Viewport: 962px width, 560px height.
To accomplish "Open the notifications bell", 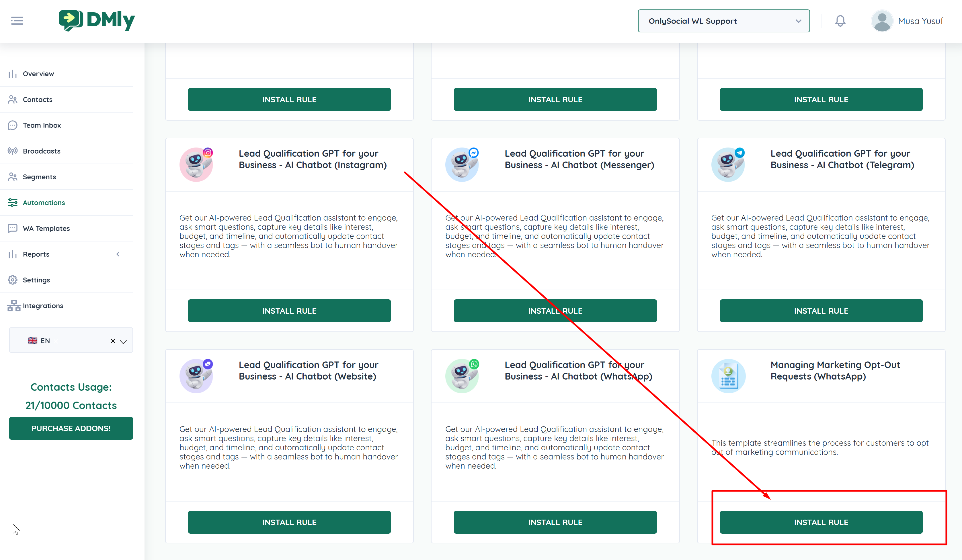I will [840, 21].
